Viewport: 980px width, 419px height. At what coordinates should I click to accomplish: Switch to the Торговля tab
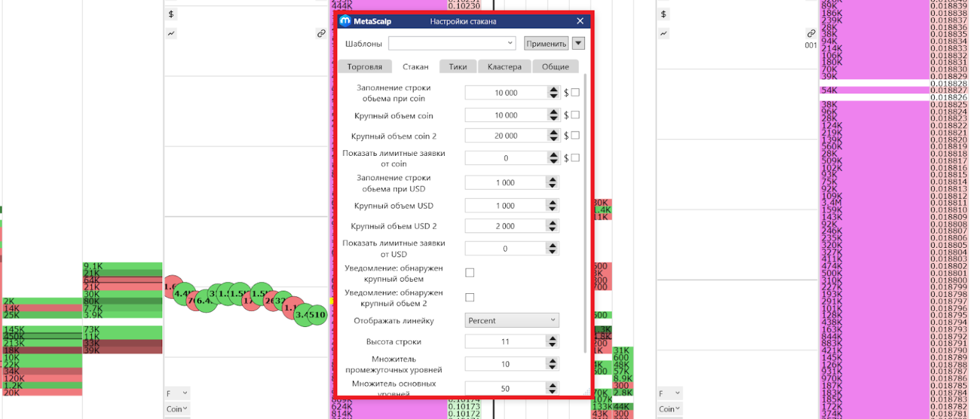tap(364, 66)
